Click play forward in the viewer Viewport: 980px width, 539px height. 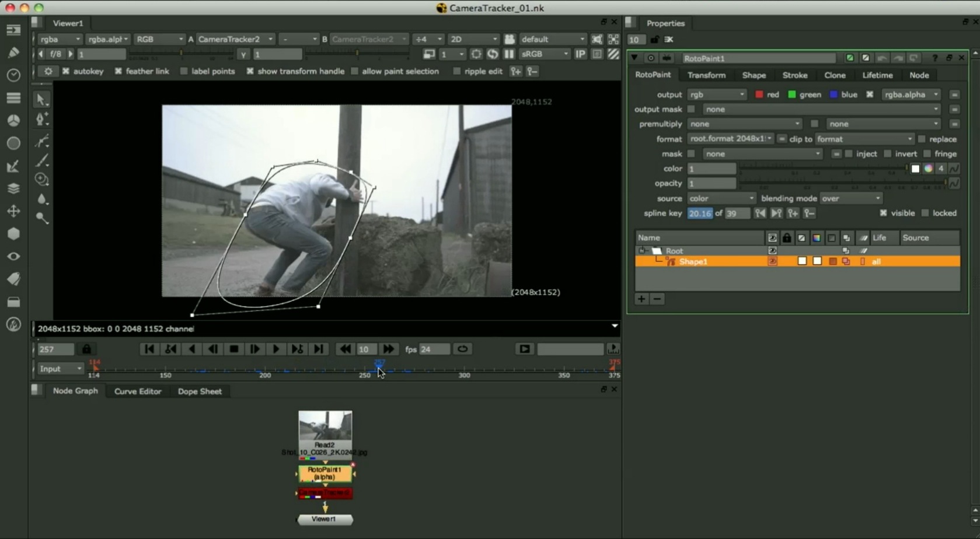click(275, 349)
